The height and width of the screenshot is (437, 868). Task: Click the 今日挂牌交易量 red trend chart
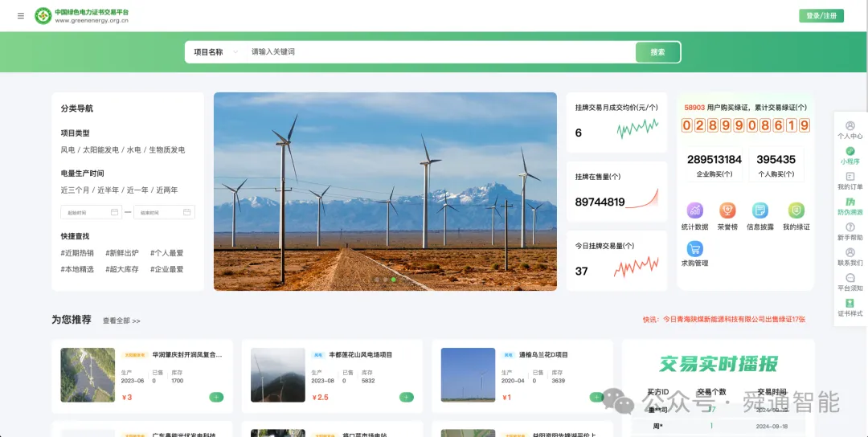coord(637,268)
